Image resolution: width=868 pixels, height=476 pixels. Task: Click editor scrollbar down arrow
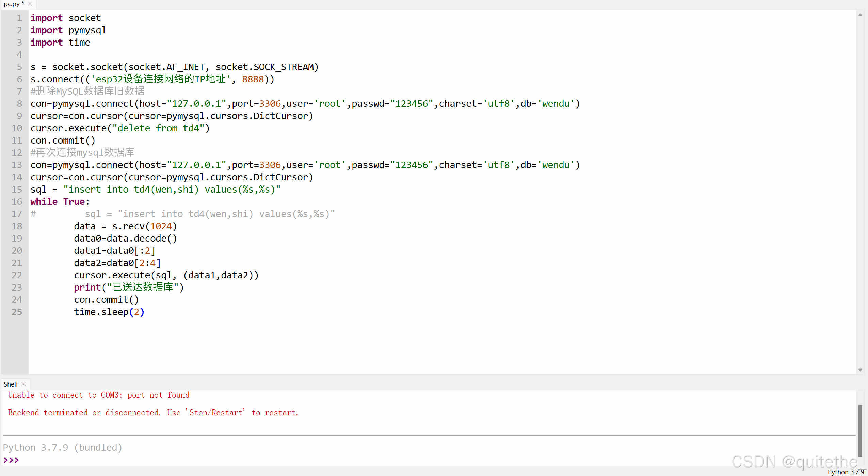coord(860,370)
